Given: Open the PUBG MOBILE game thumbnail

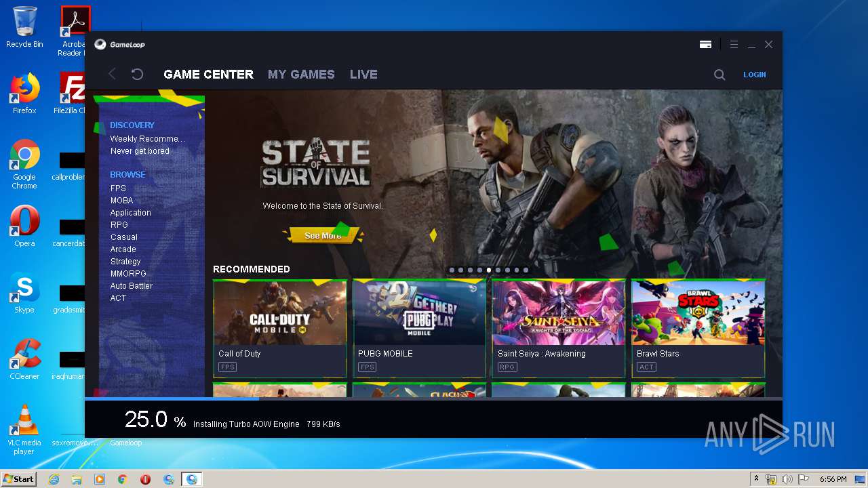Looking at the screenshot, I should (419, 313).
